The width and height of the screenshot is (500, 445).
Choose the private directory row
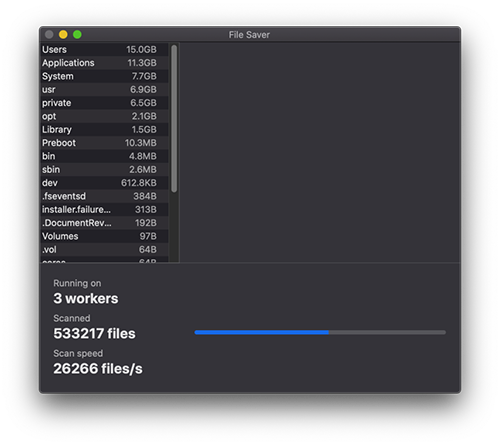tap(104, 103)
